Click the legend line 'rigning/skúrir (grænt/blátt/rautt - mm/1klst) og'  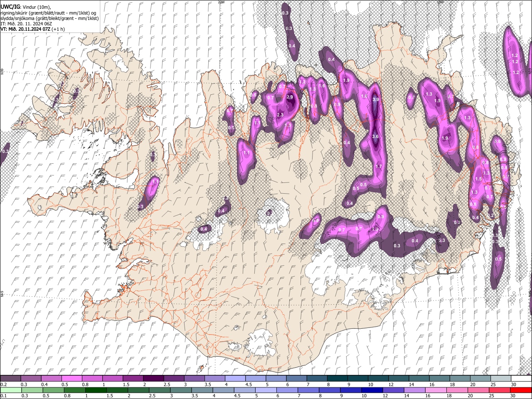pos(48,13)
